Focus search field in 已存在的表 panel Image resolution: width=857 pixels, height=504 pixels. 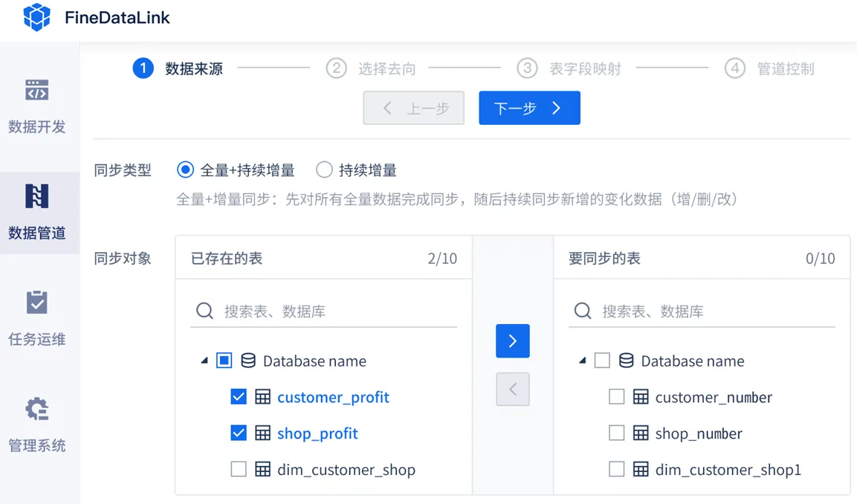click(x=323, y=311)
